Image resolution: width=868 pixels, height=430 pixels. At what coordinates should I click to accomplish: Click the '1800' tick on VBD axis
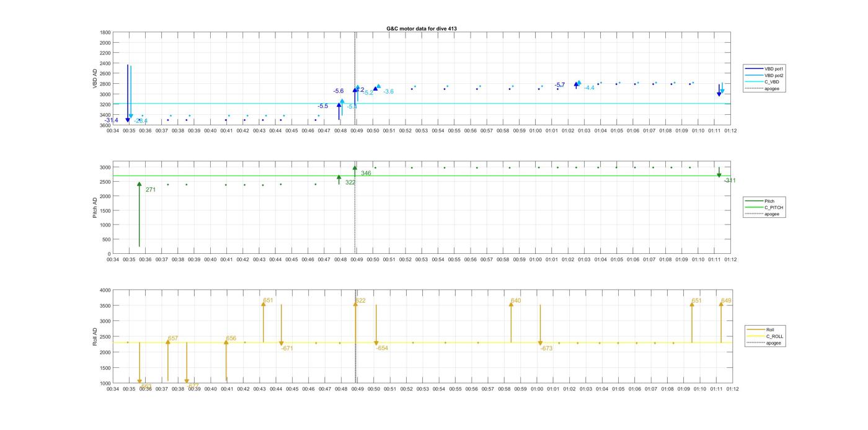[105, 32]
